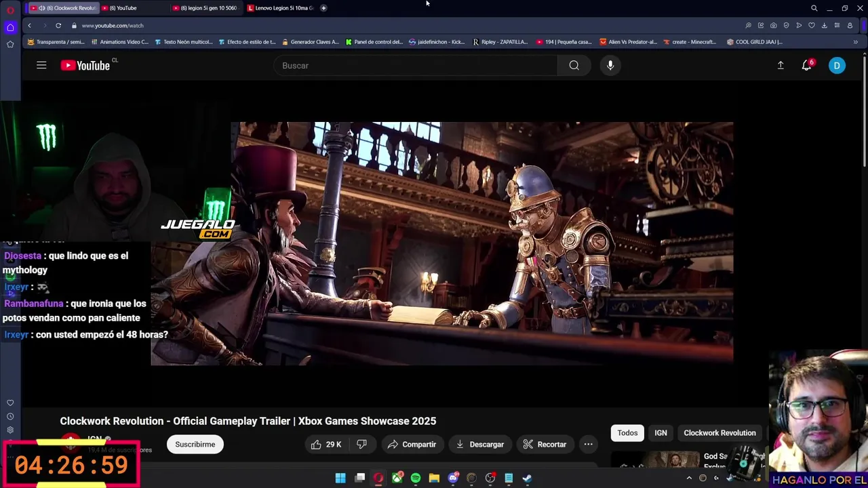Expand the system tray hidden icons arrow
The height and width of the screenshot is (488, 868).
(x=689, y=478)
